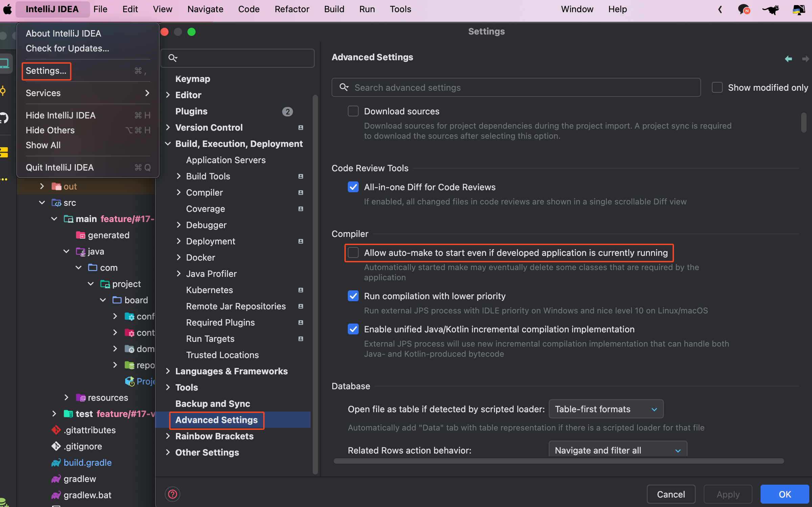Click the horizontal scrollbar below the settings content
The width and height of the screenshot is (812, 507).
(x=558, y=461)
